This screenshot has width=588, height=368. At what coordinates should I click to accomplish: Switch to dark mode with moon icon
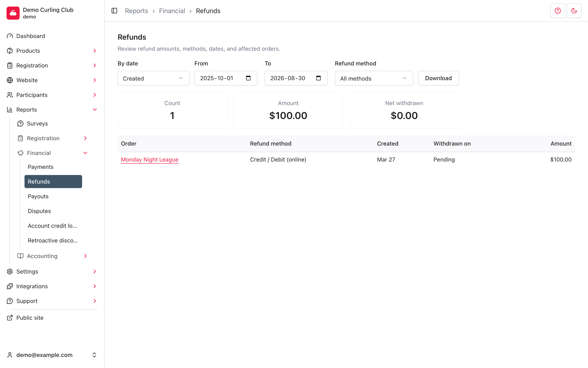574,11
